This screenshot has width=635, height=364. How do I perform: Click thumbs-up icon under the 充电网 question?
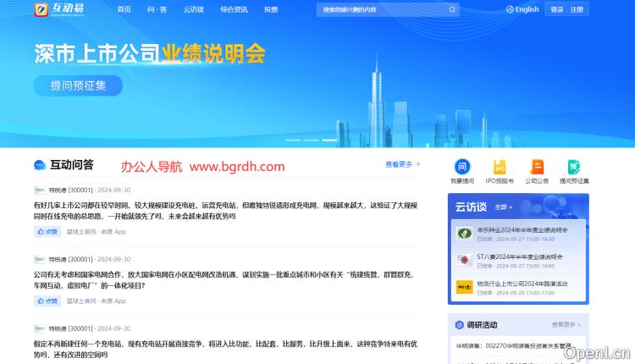[x=41, y=232]
